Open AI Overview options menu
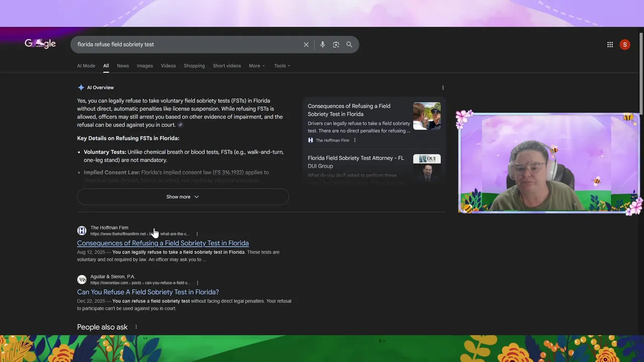Image resolution: width=644 pixels, height=362 pixels. 443,87
